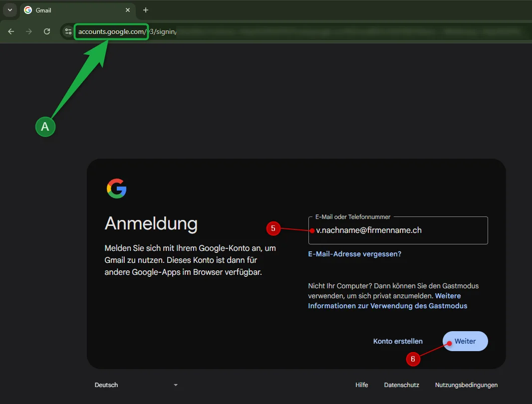Close the Gmail tab
The height and width of the screenshot is (404, 532).
click(x=128, y=10)
